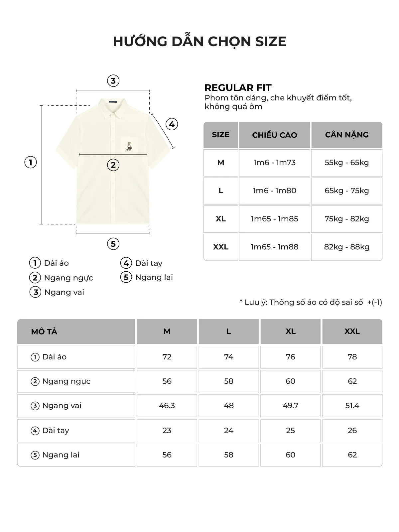Image resolution: width=399 pixels, height=532 pixels.
Task: Click the MÔ TẢ header in the measurements table
Action: pyautogui.click(x=44, y=332)
